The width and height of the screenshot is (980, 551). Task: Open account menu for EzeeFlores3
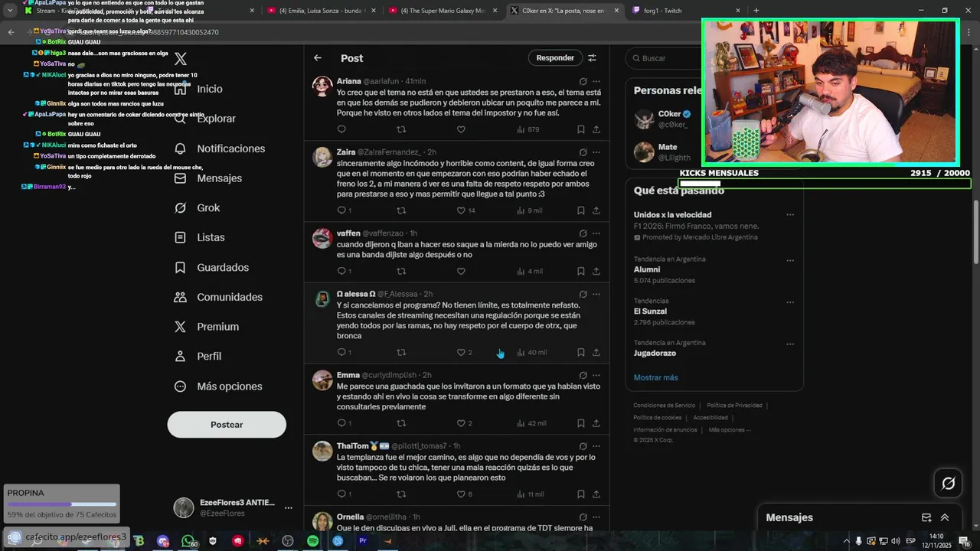pos(289,508)
